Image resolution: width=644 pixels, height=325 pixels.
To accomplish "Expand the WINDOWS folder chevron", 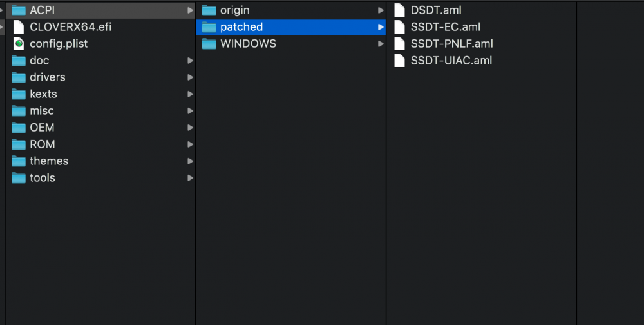I will tap(381, 44).
